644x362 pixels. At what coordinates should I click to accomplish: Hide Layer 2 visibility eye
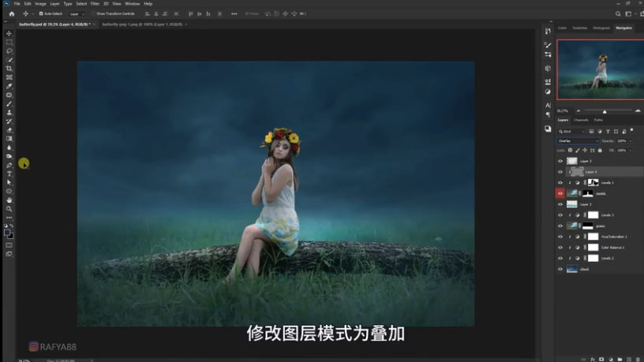560,204
